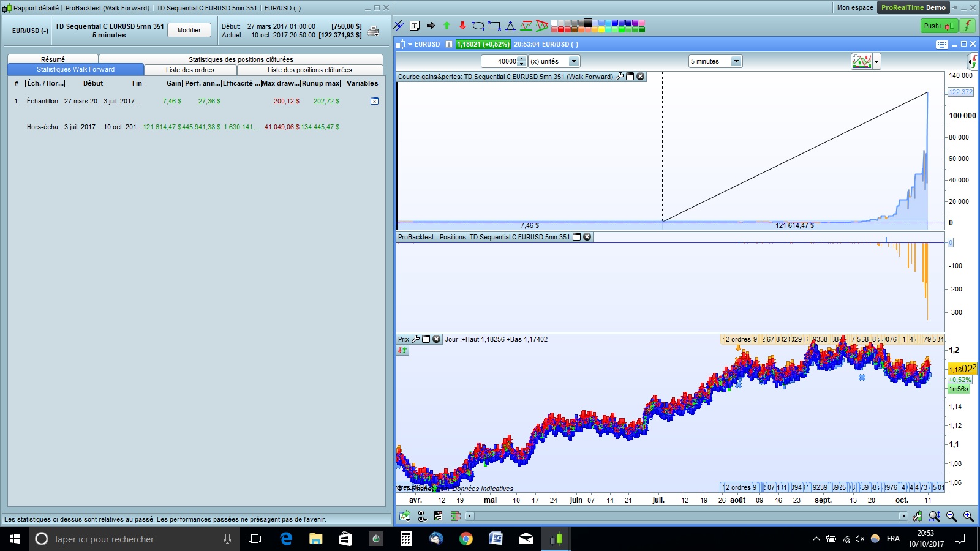Open the Prix panel wrench settings
980x551 pixels.
[x=415, y=339]
